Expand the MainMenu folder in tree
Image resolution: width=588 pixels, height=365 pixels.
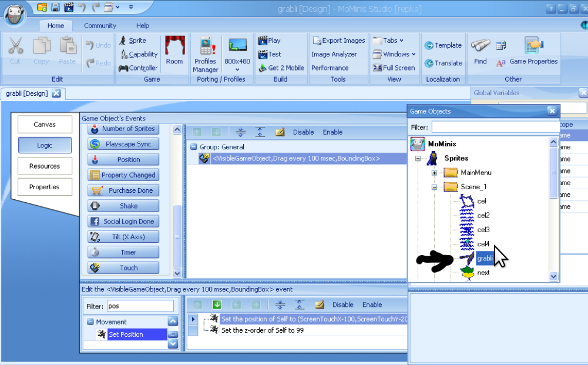[435, 173]
